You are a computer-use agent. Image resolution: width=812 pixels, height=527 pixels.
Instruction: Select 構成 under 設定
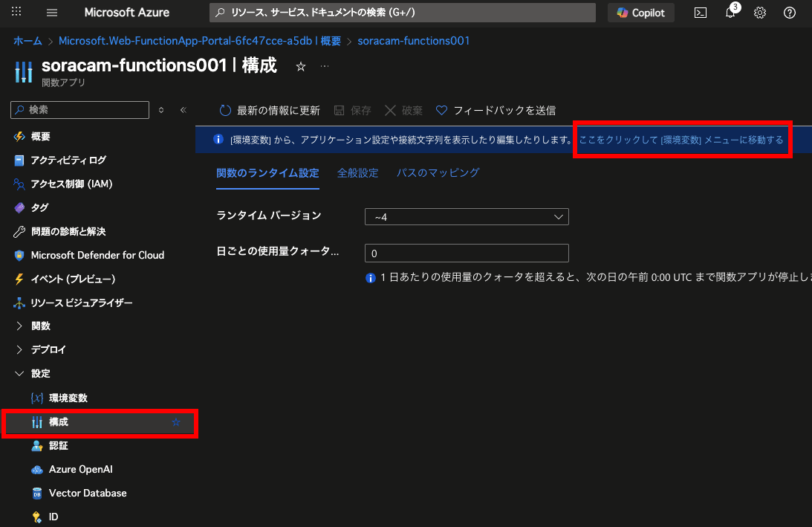pyautogui.click(x=100, y=422)
